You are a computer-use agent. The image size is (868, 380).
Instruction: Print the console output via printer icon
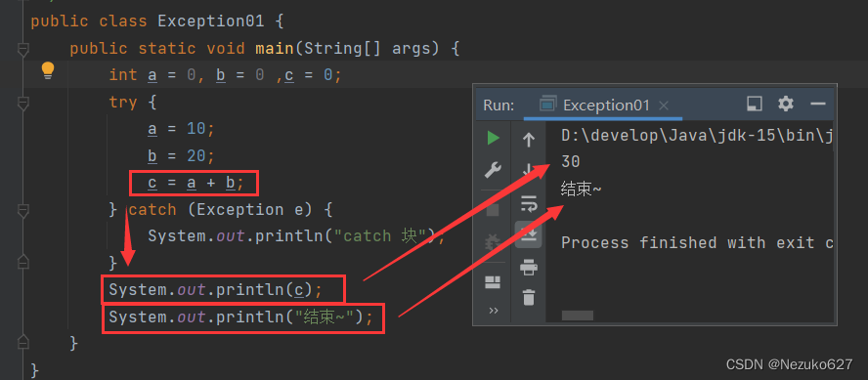[x=529, y=268]
